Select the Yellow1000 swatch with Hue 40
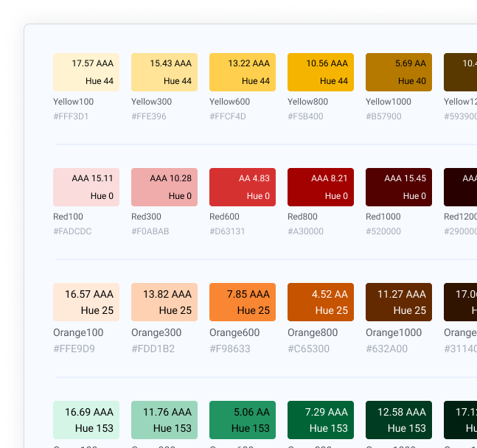477x448 pixels. (x=399, y=72)
